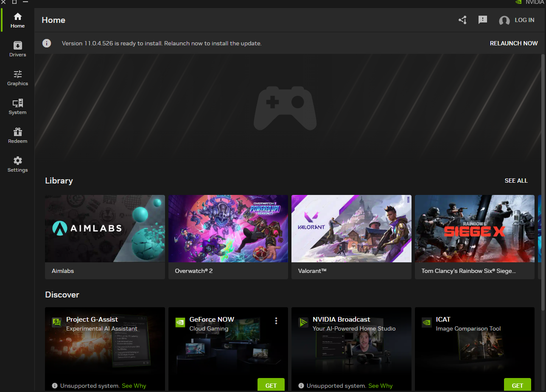Open the Graphics sidebar section

click(x=17, y=78)
